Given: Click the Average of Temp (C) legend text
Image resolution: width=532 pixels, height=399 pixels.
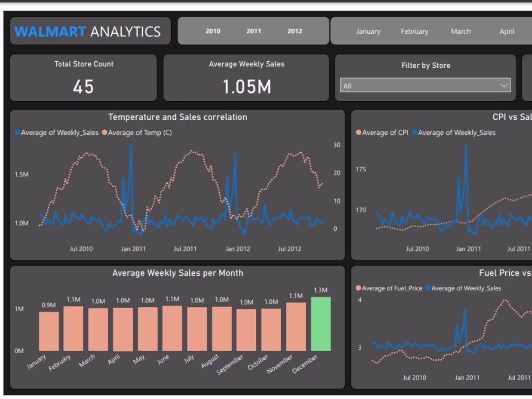Looking at the screenshot, I should [x=140, y=133].
